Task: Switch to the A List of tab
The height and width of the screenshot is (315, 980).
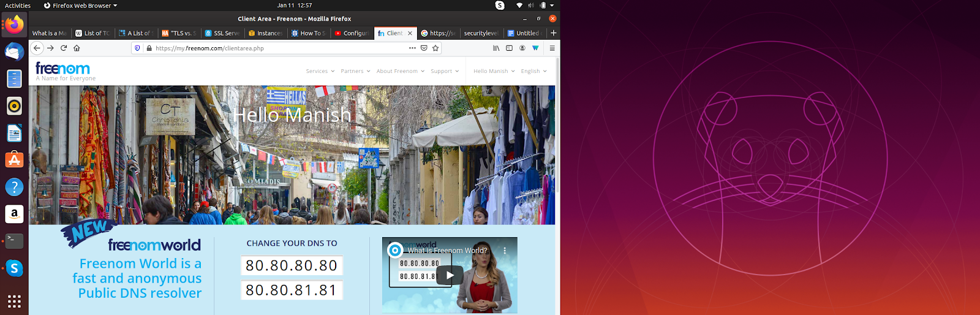Action: tap(136, 33)
